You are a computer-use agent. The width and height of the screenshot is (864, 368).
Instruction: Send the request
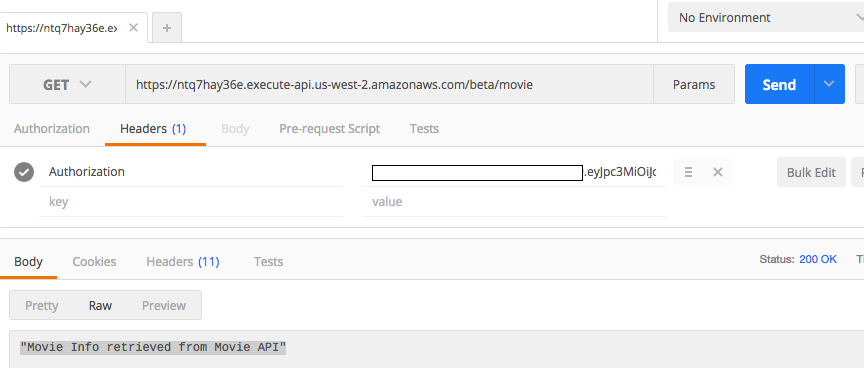coord(779,84)
